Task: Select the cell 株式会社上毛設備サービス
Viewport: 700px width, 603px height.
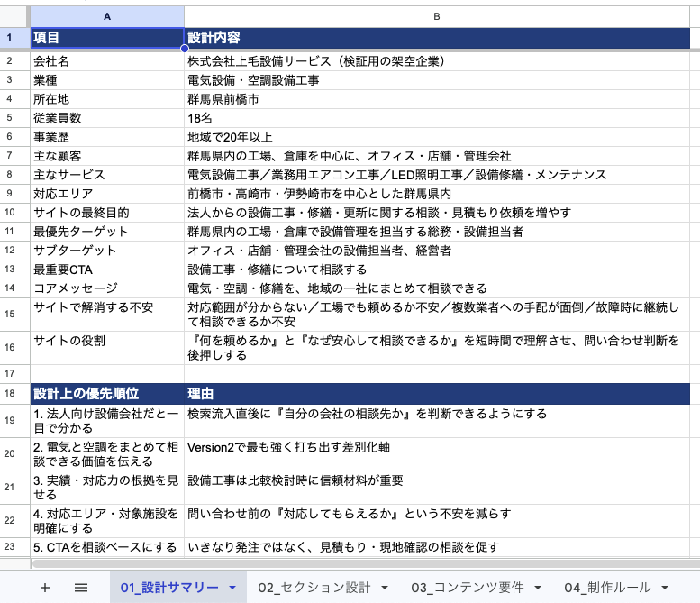Action: coord(437,61)
